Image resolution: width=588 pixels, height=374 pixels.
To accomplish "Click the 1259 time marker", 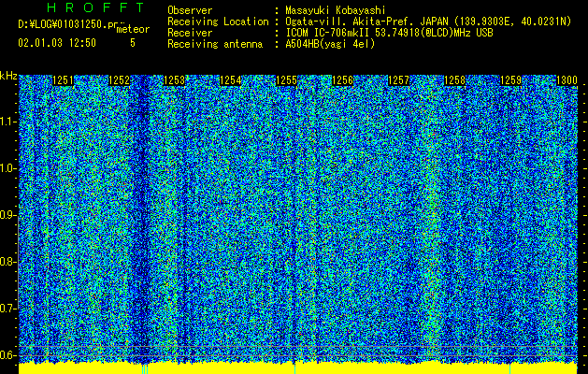I will pyautogui.click(x=511, y=80).
